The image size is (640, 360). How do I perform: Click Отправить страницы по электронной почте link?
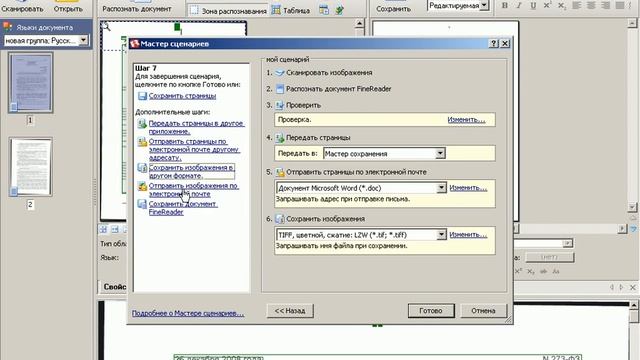[194, 149]
